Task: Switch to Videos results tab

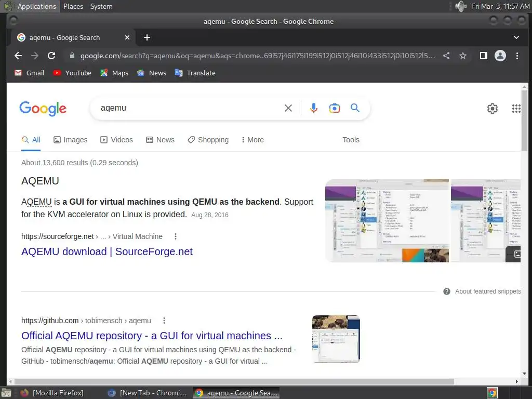Action: (117, 140)
